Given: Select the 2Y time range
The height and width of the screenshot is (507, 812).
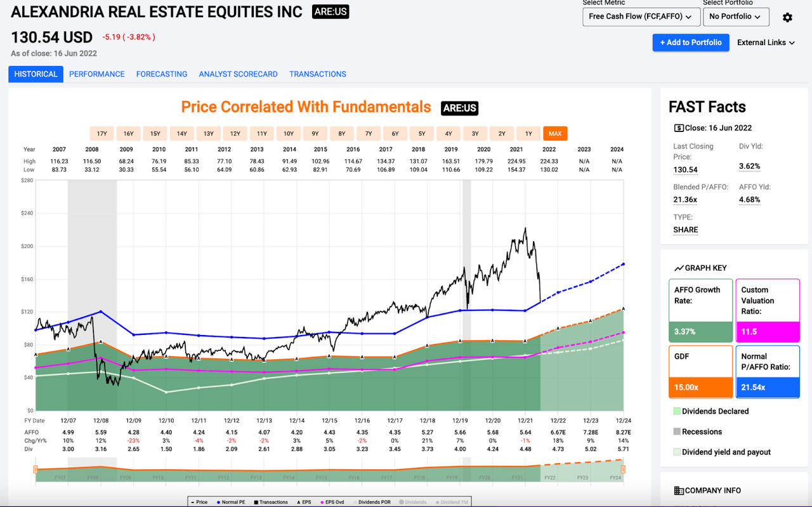Looking at the screenshot, I should 501,134.
